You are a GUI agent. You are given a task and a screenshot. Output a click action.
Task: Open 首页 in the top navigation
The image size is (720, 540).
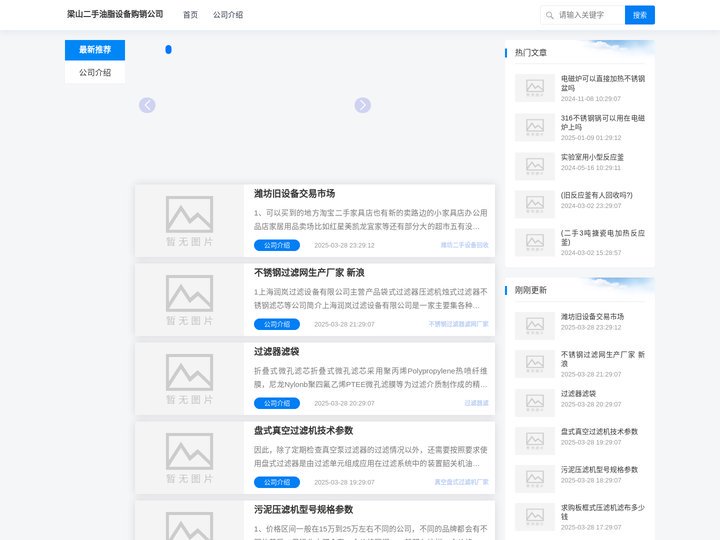coord(190,15)
